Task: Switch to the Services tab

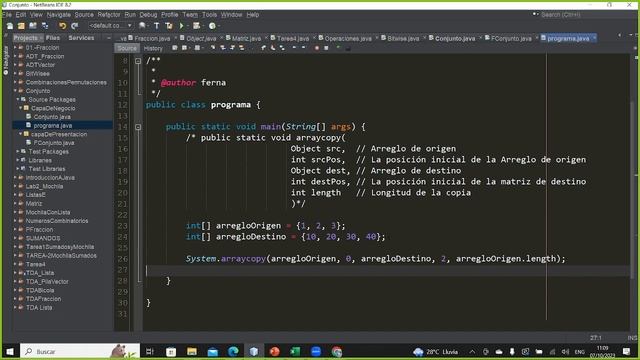Action: (x=81, y=38)
